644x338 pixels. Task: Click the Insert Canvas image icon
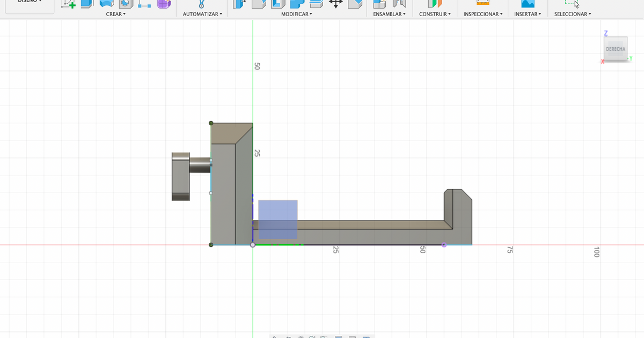click(528, 4)
